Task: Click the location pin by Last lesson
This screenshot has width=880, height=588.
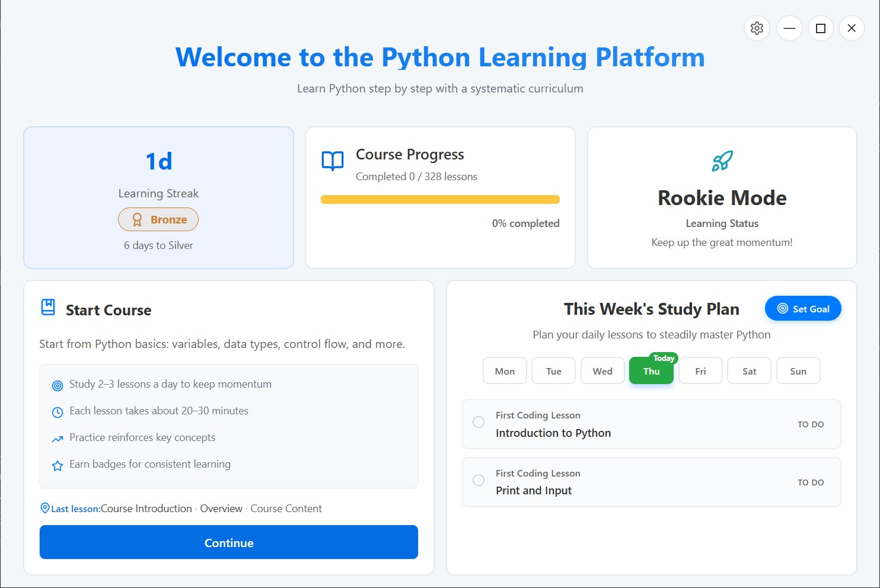Action: tap(44, 508)
